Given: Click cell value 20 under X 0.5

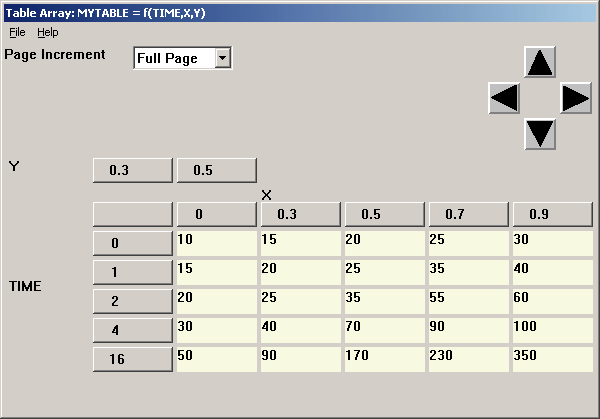Looking at the screenshot, I should [385, 243].
